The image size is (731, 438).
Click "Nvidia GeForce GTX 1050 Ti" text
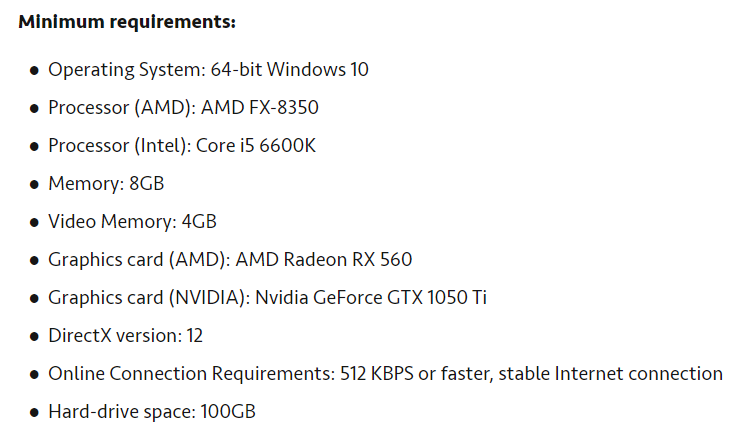coord(371,298)
